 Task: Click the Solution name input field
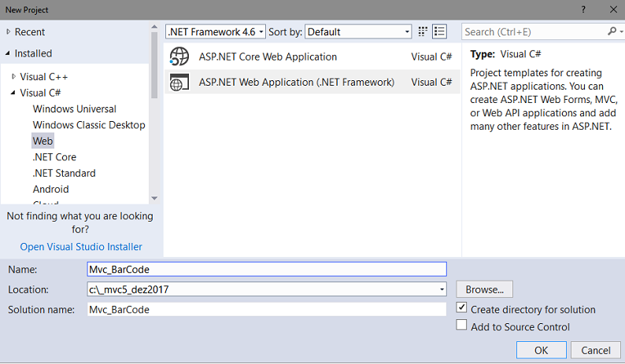pyautogui.click(x=267, y=310)
